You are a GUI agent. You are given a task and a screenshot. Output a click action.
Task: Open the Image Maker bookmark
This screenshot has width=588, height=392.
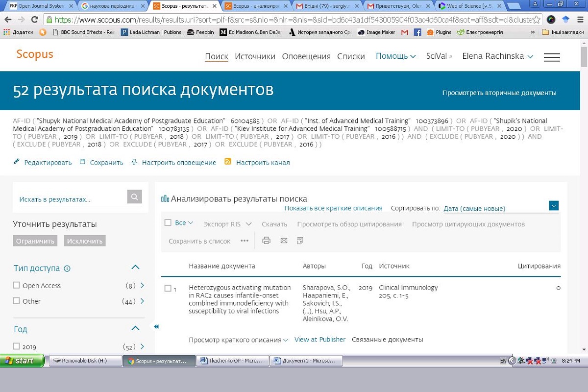click(377, 32)
